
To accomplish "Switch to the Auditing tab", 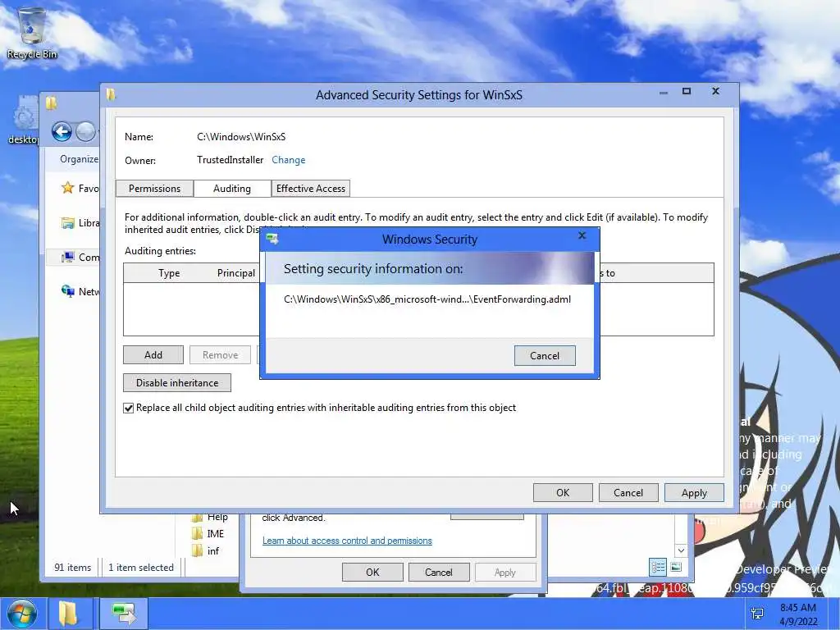I will coord(232,189).
